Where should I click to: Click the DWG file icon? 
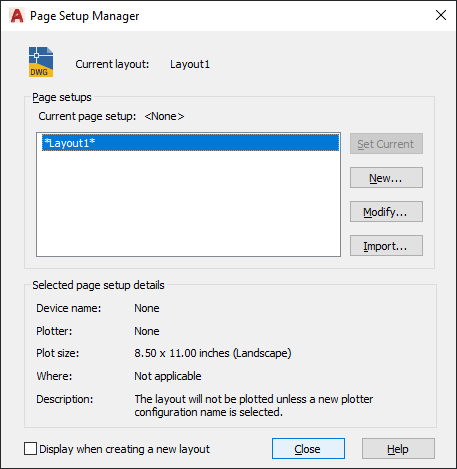[x=41, y=62]
